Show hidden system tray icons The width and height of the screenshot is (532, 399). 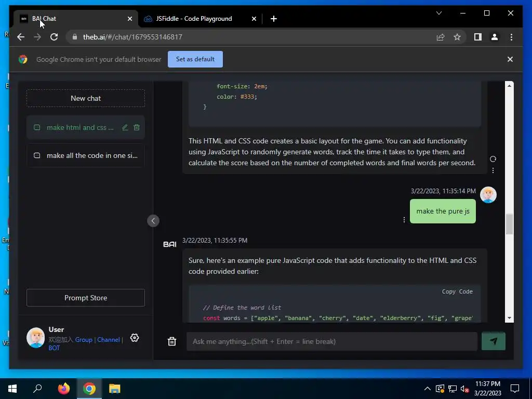(427, 389)
